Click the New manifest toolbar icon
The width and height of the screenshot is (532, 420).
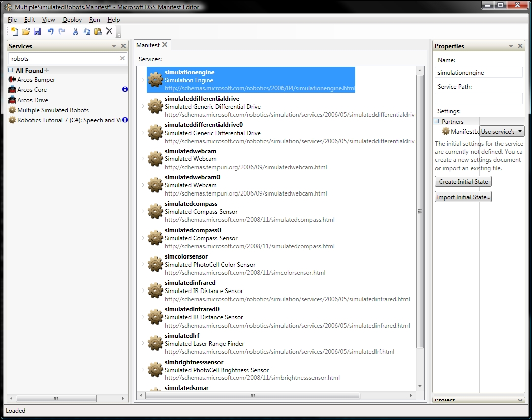tap(15, 31)
